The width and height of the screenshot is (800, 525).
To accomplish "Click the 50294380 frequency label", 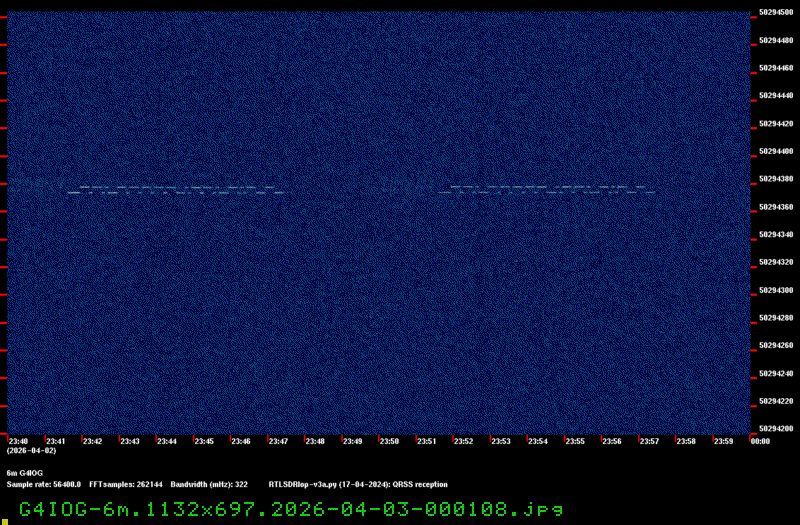I will pyautogui.click(x=776, y=179).
